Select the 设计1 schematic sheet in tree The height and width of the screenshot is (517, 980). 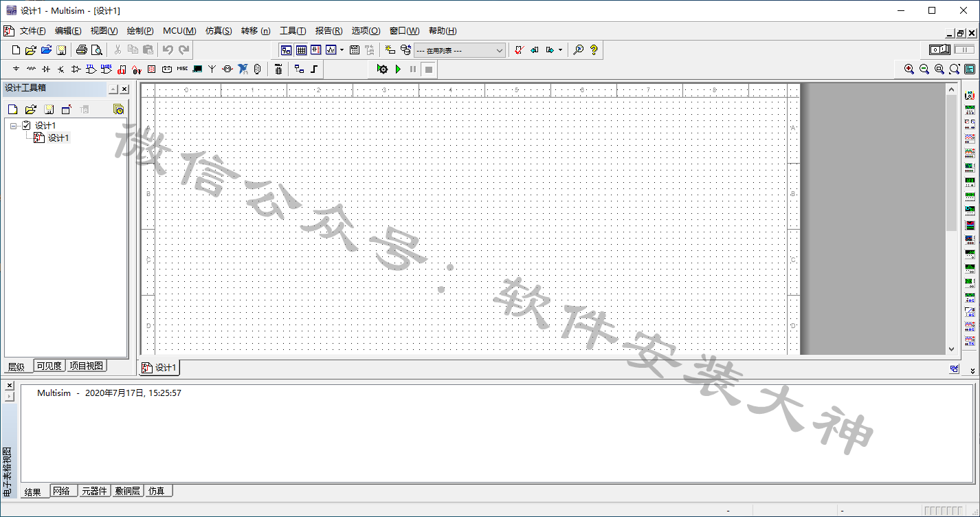point(58,138)
